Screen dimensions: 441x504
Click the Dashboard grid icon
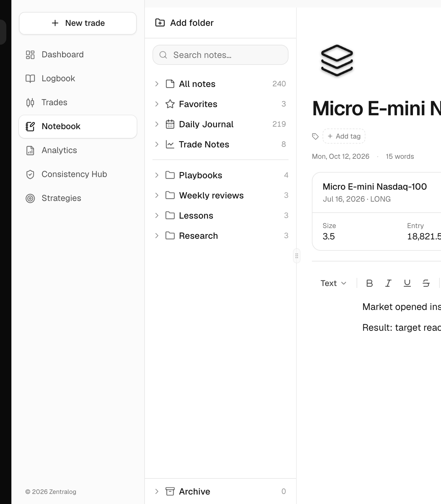tap(30, 55)
